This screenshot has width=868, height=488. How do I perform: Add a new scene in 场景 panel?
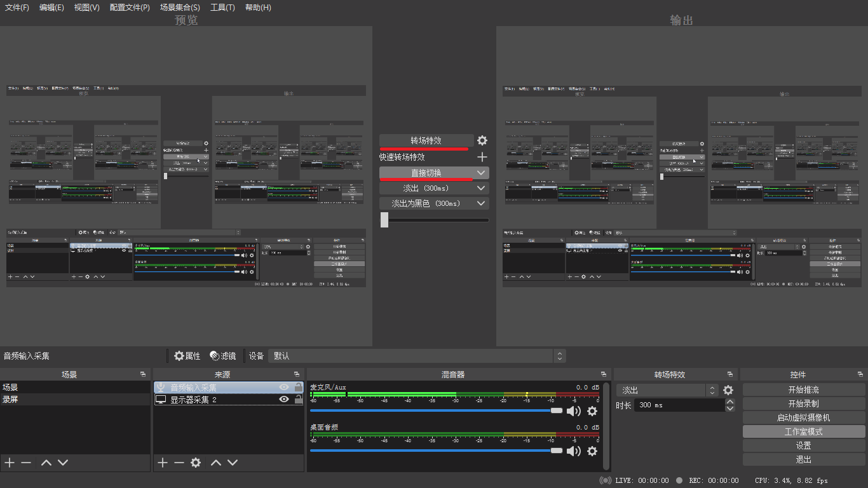tap(10, 463)
